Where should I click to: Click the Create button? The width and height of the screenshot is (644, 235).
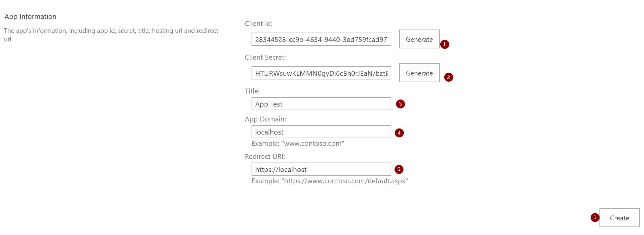(619, 218)
